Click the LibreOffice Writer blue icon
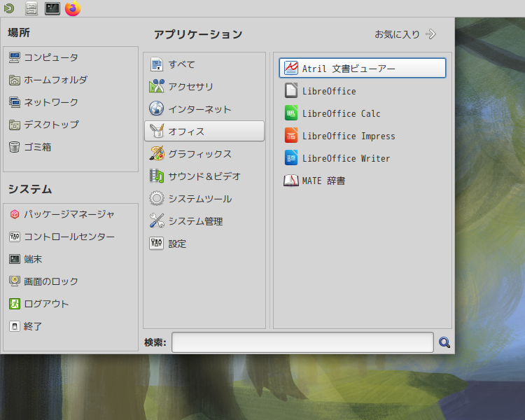Screen dimensions: 525x420 [x=291, y=157]
